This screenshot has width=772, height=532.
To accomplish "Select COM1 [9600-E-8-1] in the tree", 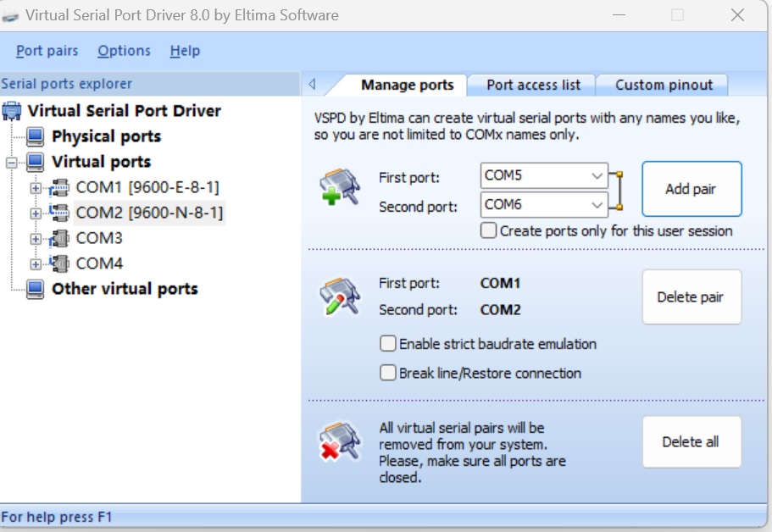I will (x=147, y=187).
